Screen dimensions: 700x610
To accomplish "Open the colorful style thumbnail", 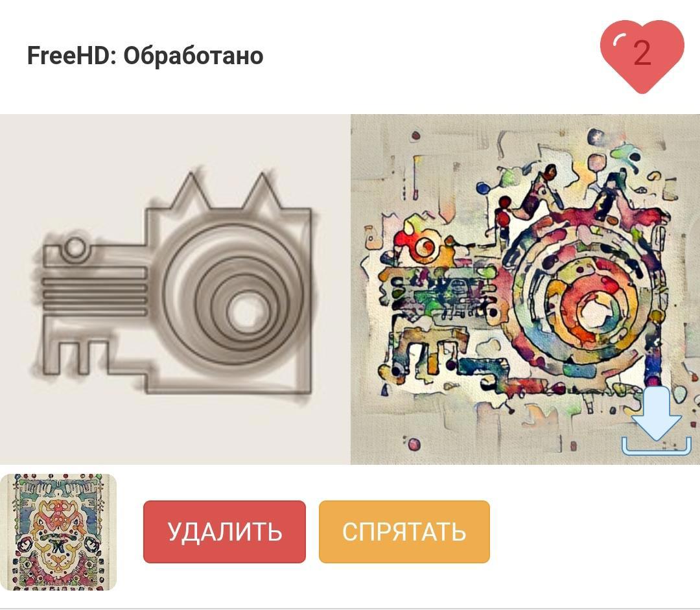I will pyautogui.click(x=58, y=532).
